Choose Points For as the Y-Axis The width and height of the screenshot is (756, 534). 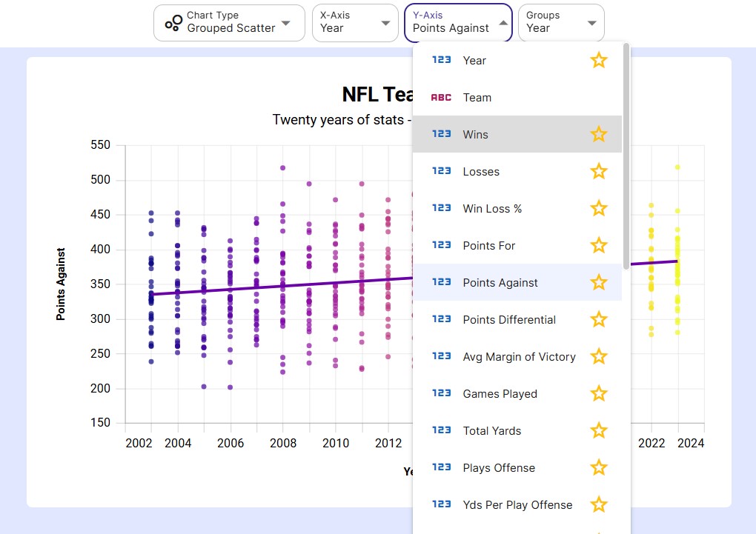click(517, 246)
